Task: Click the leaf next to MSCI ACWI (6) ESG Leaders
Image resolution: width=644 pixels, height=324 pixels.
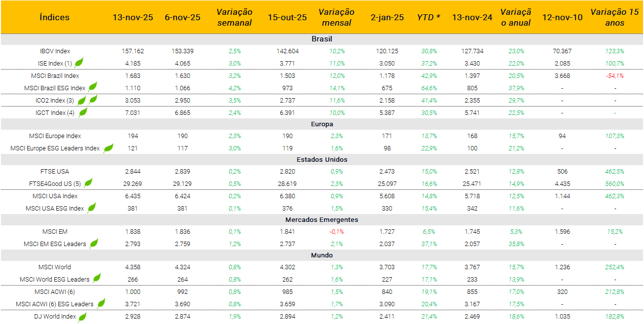Action: click(101, 303)
